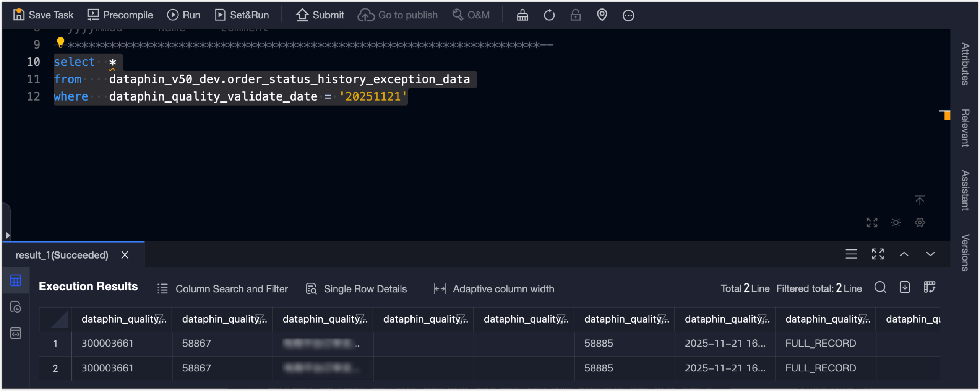This screenshot has height=391, width=980.
Task: Maximize the results panel
Action: point(878,254)
